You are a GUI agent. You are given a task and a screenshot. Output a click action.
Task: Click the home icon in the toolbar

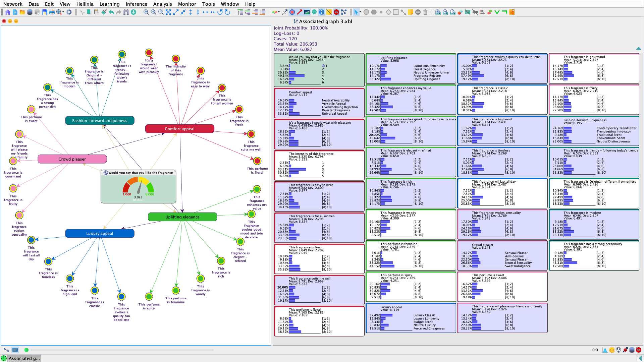[8, 12]
